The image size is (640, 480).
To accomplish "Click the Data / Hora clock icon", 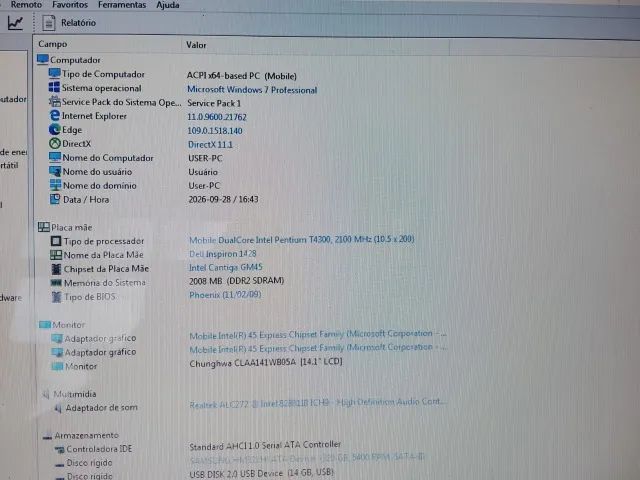I will 55,199.
